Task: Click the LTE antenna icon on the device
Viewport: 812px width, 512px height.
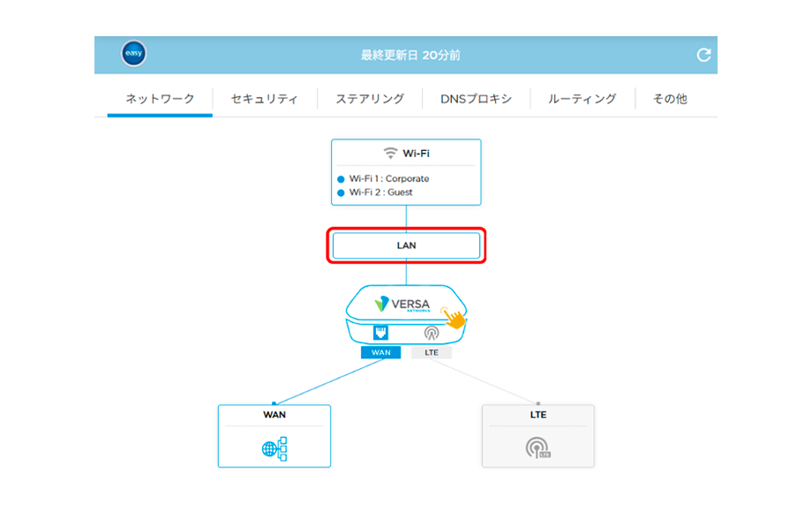Action: tap(431, 333)
